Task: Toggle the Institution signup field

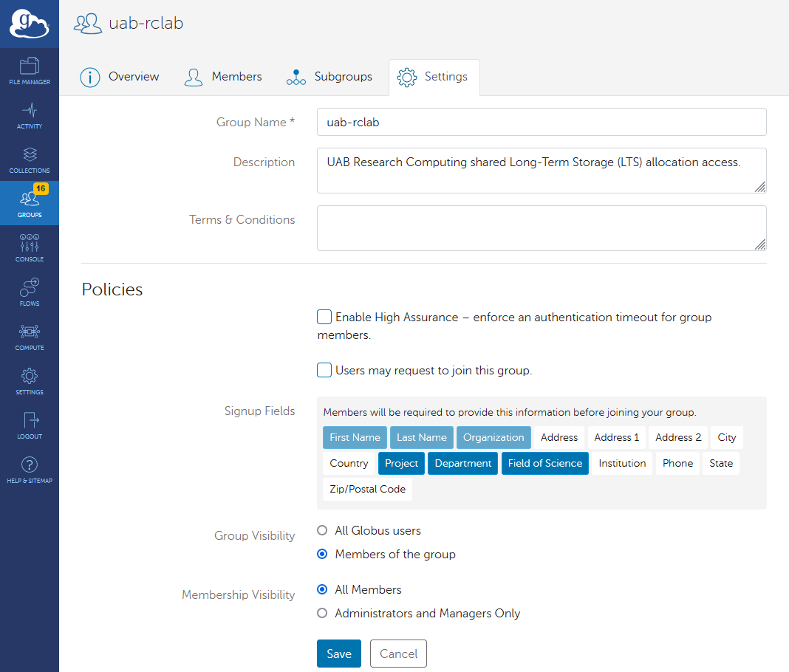Action: pos(622,463)
